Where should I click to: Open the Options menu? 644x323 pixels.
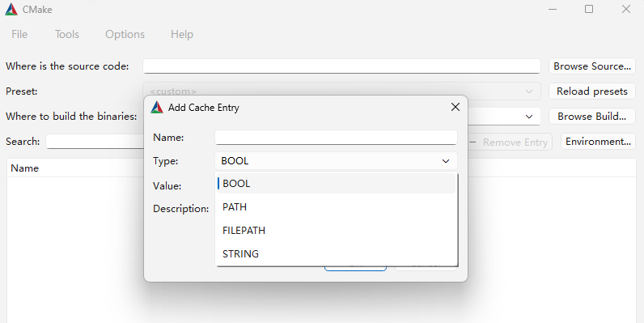(125, 34)
